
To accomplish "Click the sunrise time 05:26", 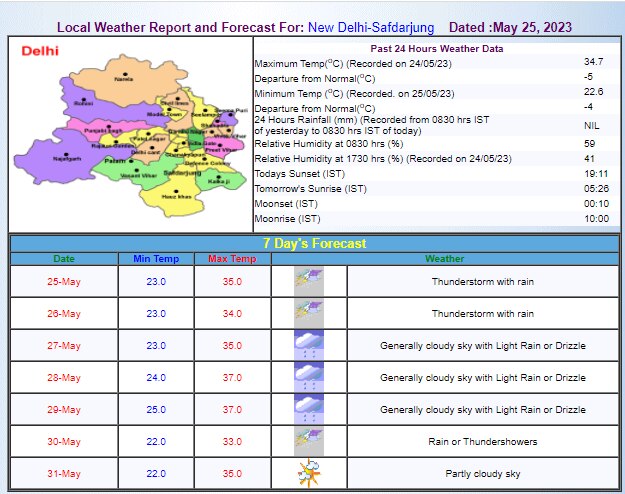I will [x=596, y=189].
